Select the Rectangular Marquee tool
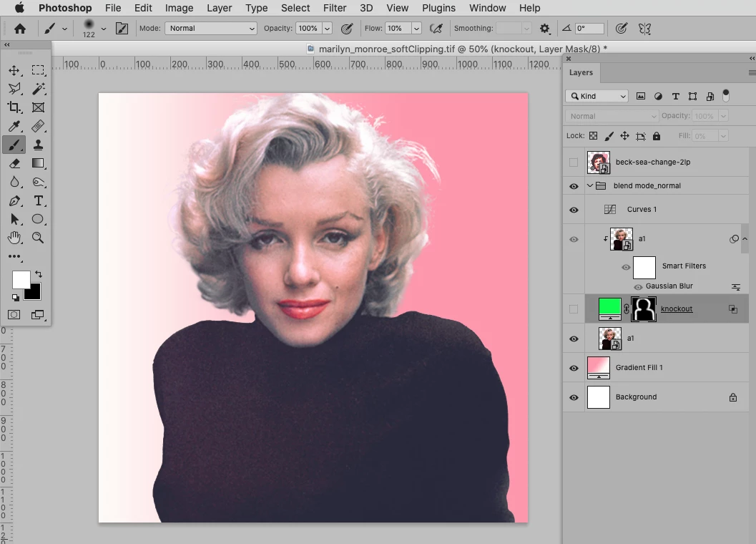The height and width of the screenshot is (544, 756). [x=38, y=70]
